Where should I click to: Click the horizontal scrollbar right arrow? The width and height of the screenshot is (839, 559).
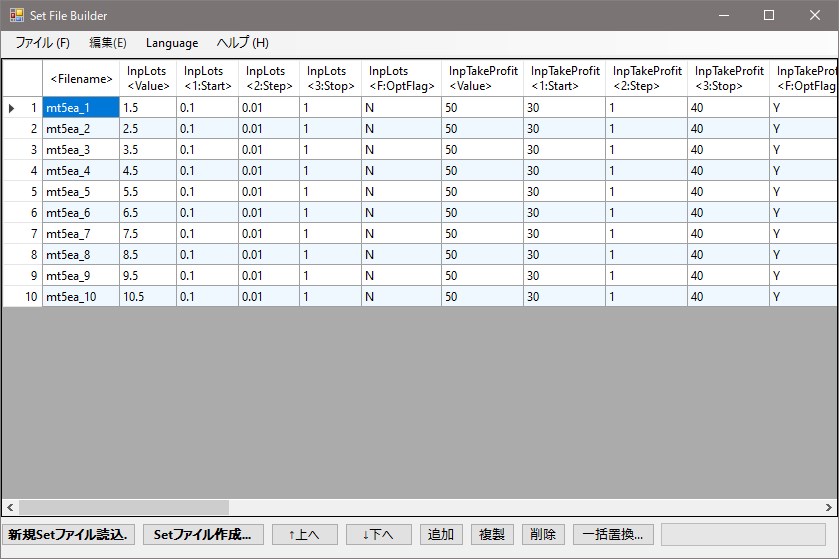[x=828, y=507]
